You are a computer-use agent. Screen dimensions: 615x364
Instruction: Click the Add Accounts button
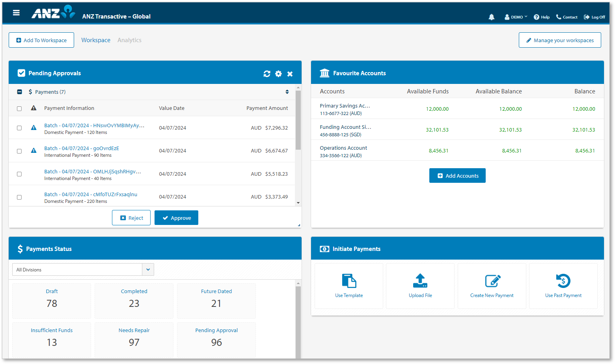click(457, 176)
